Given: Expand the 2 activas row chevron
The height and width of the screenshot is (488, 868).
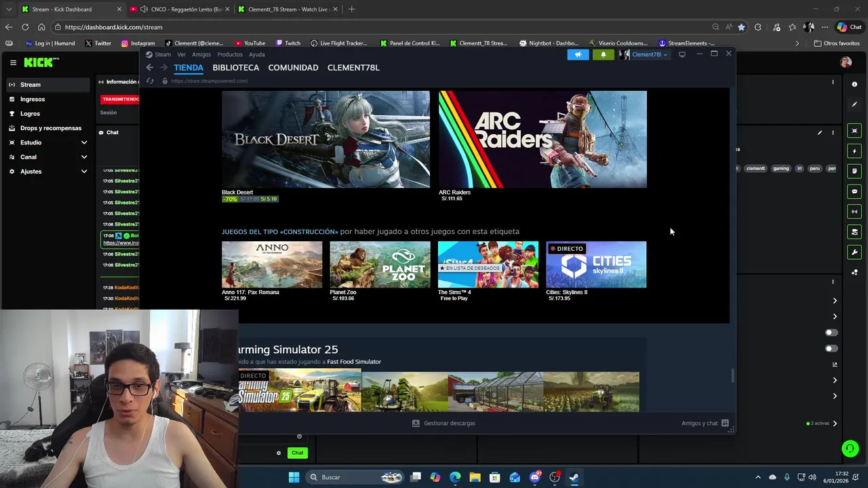Looking at the screenshot, I should (x=835, y=423).
